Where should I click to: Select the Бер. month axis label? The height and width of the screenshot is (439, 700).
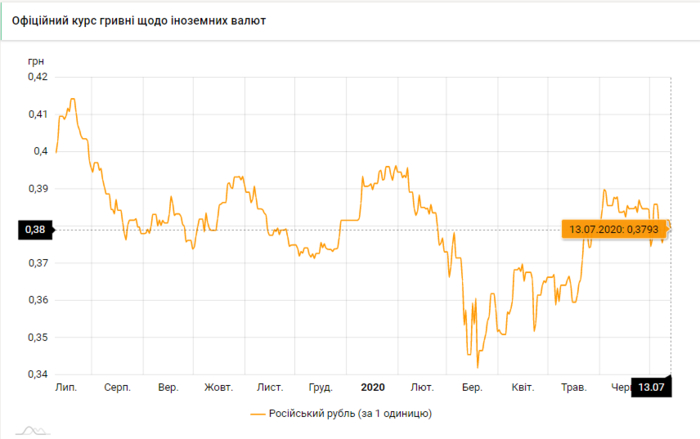pos(471,386)
